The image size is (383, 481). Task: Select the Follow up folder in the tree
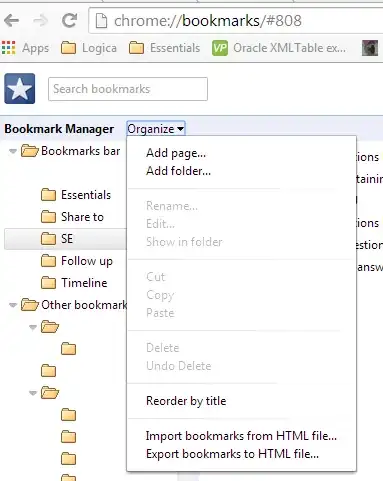[77, 261]
